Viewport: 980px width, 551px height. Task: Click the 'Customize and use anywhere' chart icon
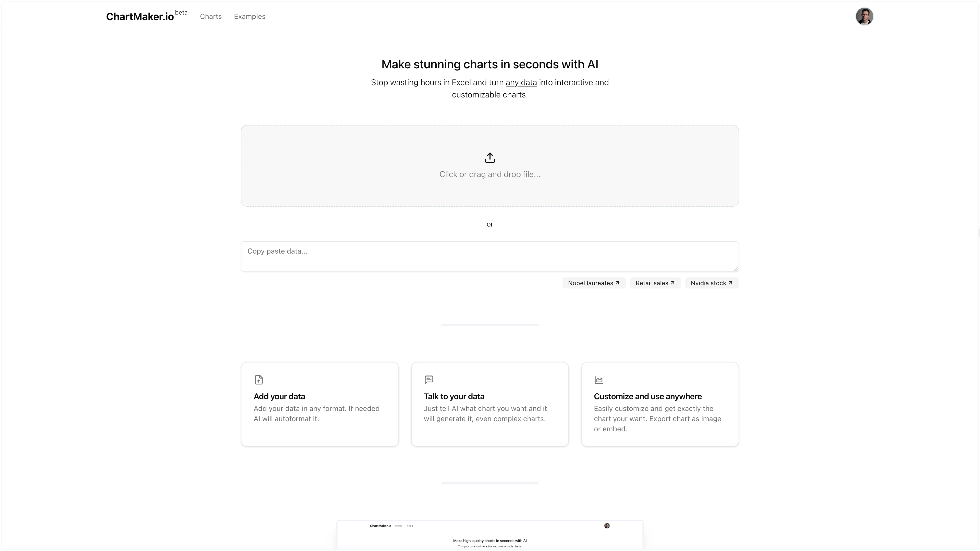(599, 380)
